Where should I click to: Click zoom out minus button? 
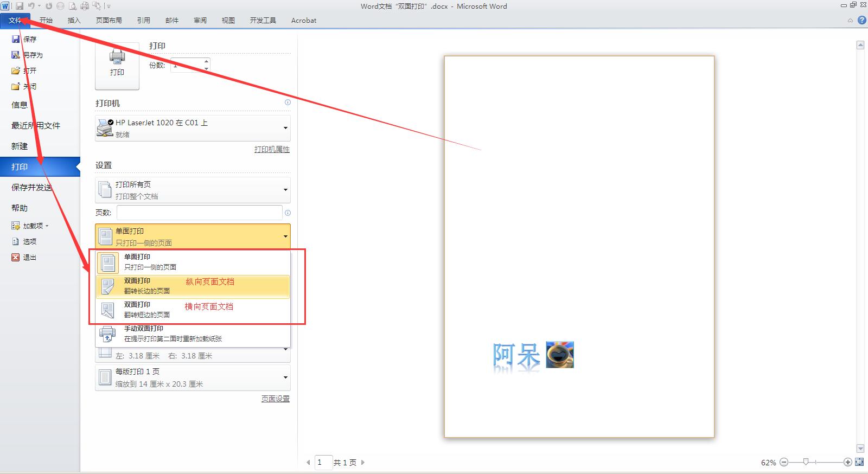point(784,462)
